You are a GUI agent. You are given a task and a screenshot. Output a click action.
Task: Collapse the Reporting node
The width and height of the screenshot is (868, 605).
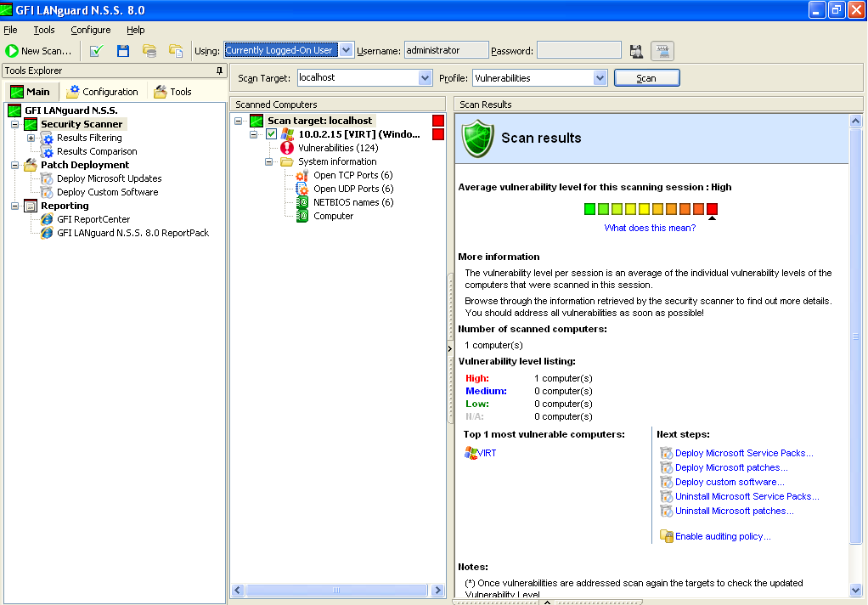coord(15,206)
